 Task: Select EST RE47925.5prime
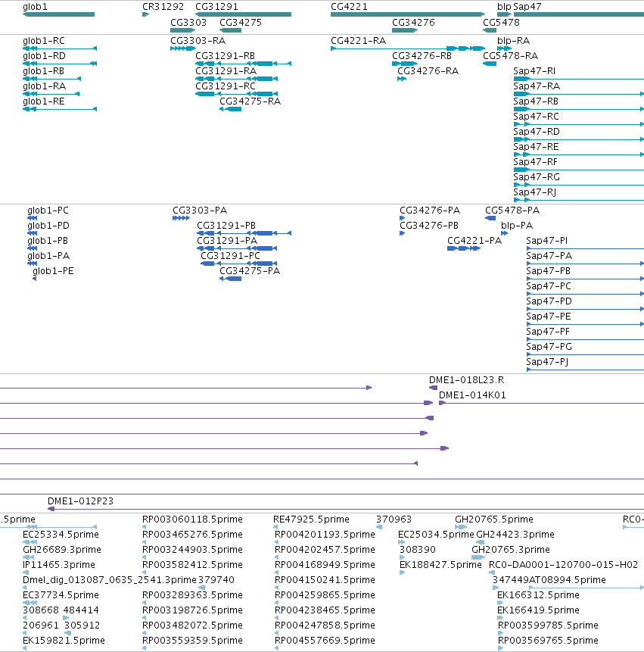point(311,519)
